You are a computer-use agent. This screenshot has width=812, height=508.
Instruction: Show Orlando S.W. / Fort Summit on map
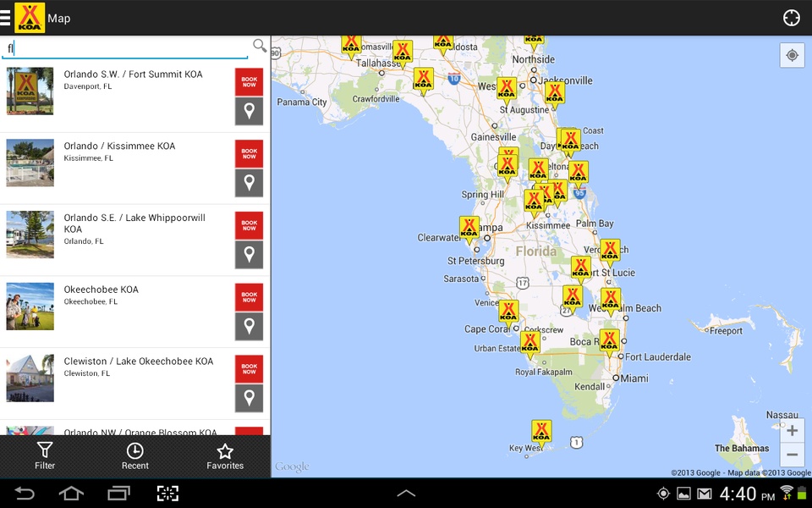pos(249,112)
